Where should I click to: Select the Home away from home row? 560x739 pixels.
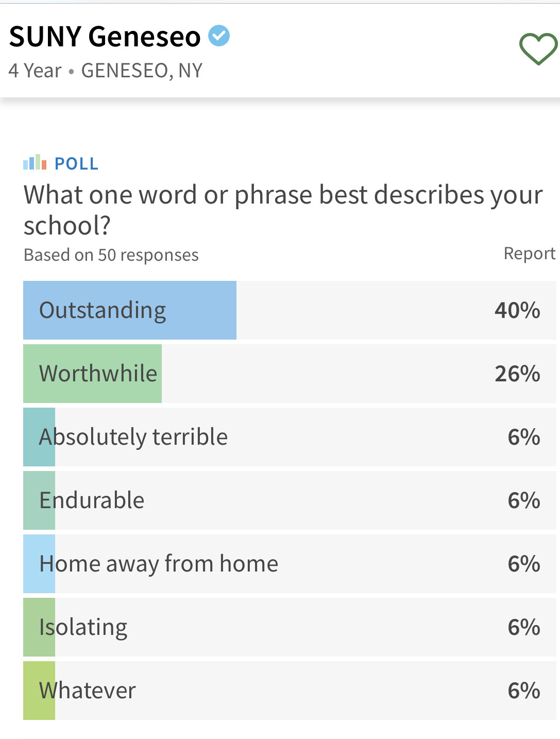[x=290, y=564]
